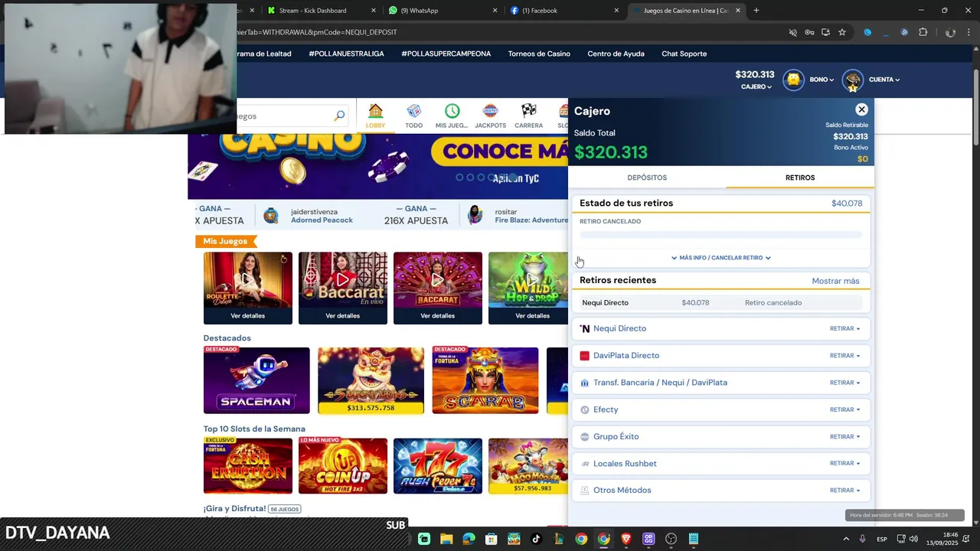The image size is (980, 551).
Task: Expand RETIRAR for Locales Rushbet
Action: pyautogui.click(x=844, y=464)
